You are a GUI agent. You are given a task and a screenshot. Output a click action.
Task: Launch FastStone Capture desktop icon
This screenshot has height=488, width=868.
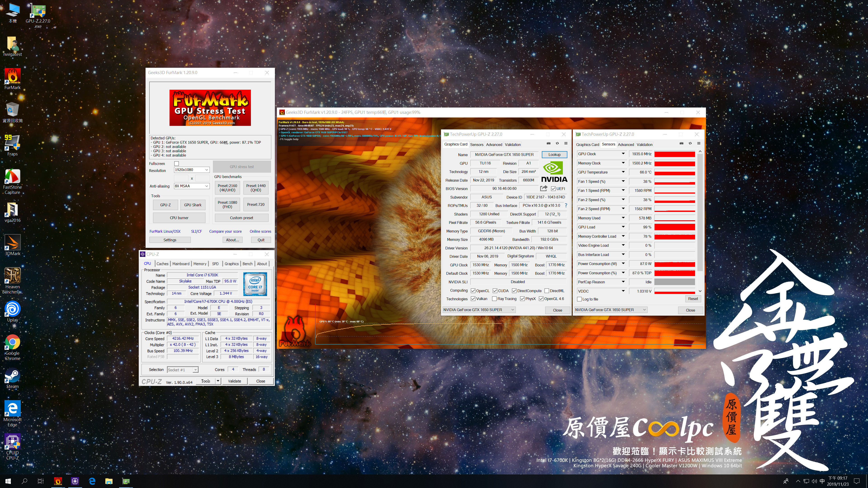click(x=12, y=181)
